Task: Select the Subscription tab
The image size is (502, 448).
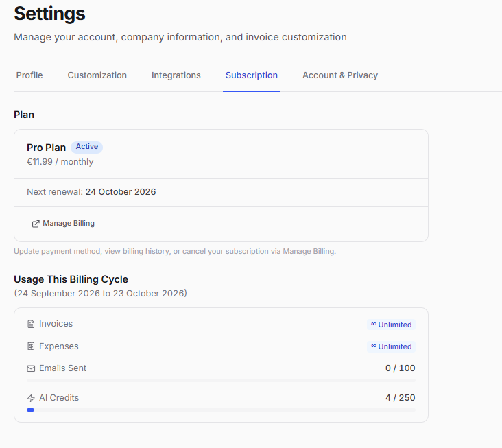Action: (252, 75)
